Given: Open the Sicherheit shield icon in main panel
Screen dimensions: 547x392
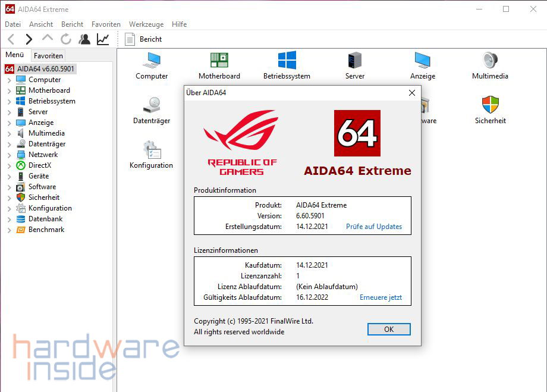Looking at the screenshot, I should 490,105.
